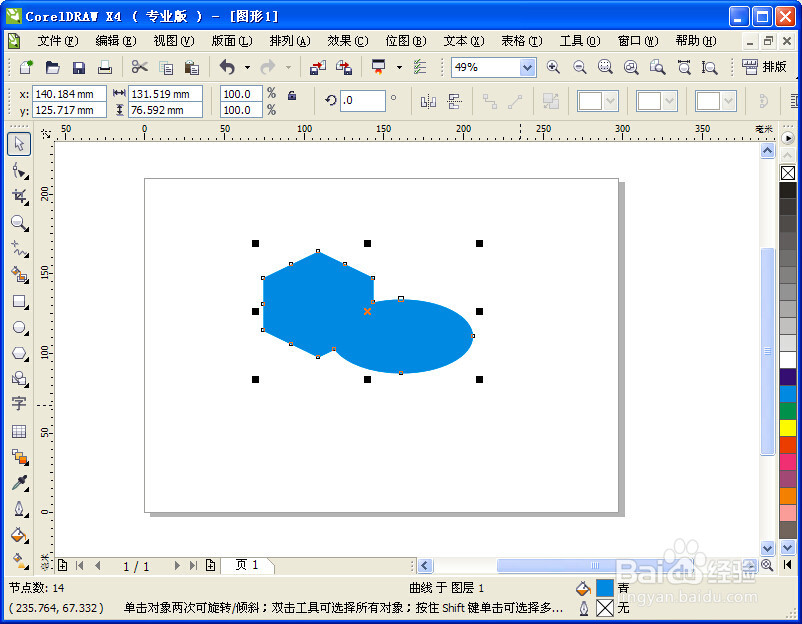Cut the selection with scissors icon
The width and height of the screenshot is (802, 624).
(x=139, y=67)
